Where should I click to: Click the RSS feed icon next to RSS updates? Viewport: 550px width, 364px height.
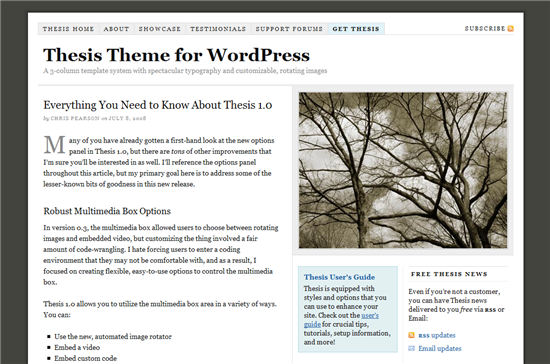(x=411, y=335)
